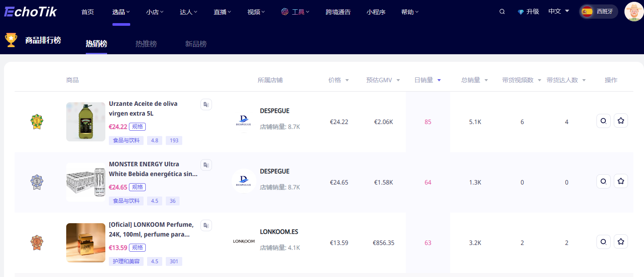Open the search magnifier in top bar
The width and height of the screenshot is (644, 277).
click(502, 12)
